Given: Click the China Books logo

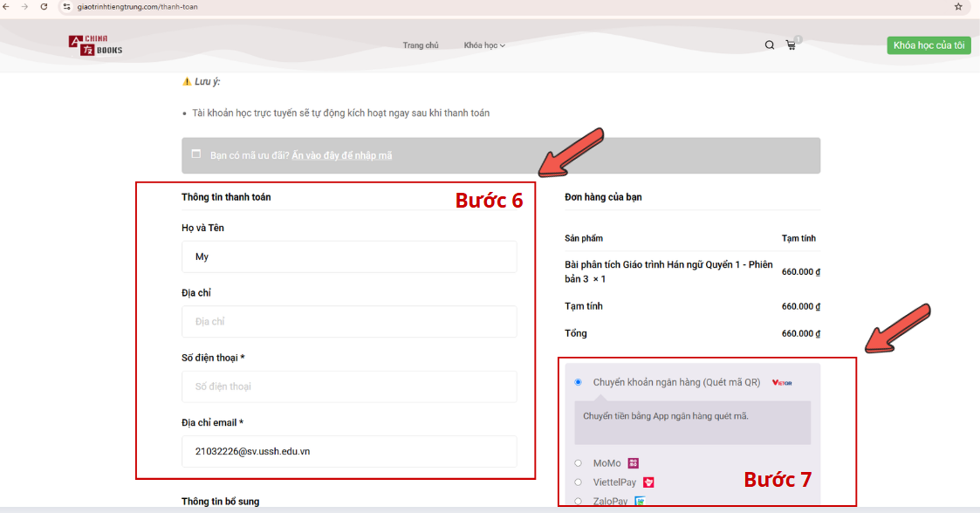Looking at the screenshot, I should point(95,44).
